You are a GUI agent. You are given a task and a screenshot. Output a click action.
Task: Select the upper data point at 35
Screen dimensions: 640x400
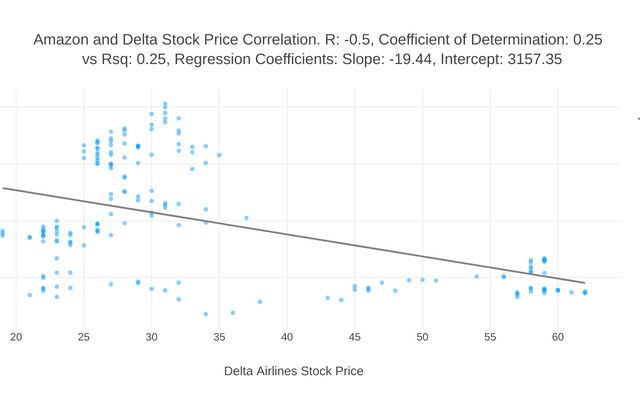pos(219,155)
